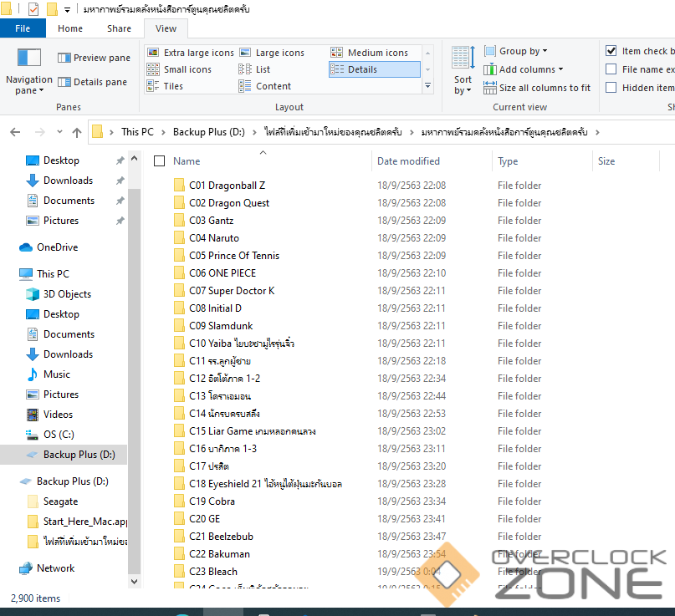This screenshot has height=616, width=675.
Task: Toggle the select-all checkbox in header
Action: pyautogui.click(x=159, y=160)
